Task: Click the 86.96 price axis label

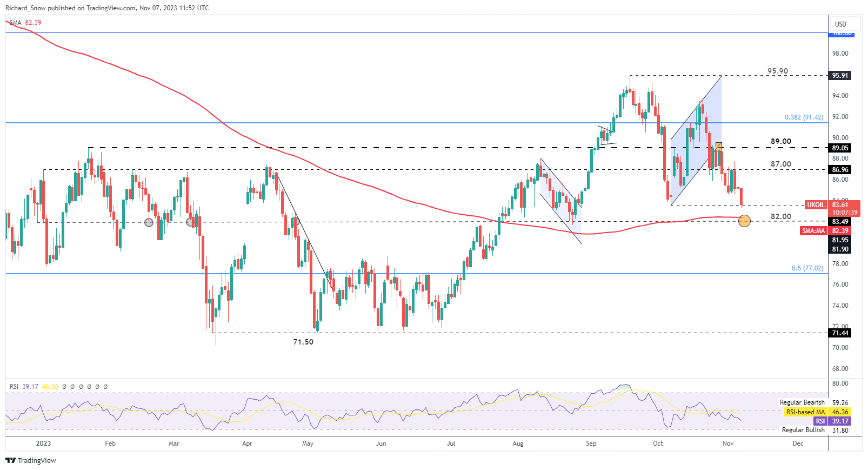Action: (840, 170)
